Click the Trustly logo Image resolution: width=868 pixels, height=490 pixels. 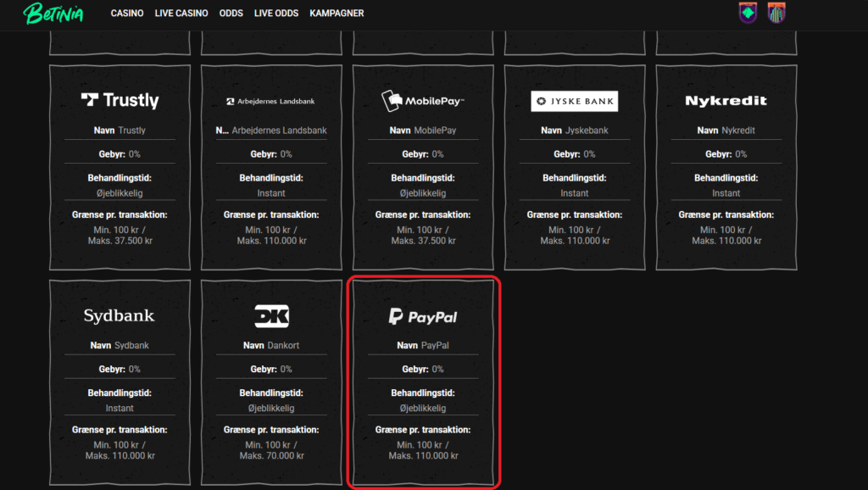click(120, 100)
